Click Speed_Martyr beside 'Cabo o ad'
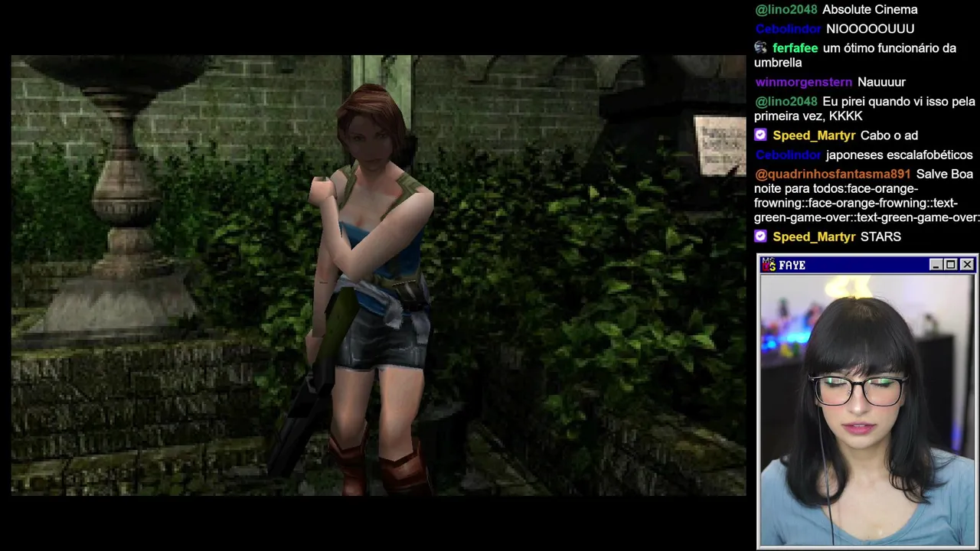This screenshot has width=980, height=551. [x=814, y=135]
